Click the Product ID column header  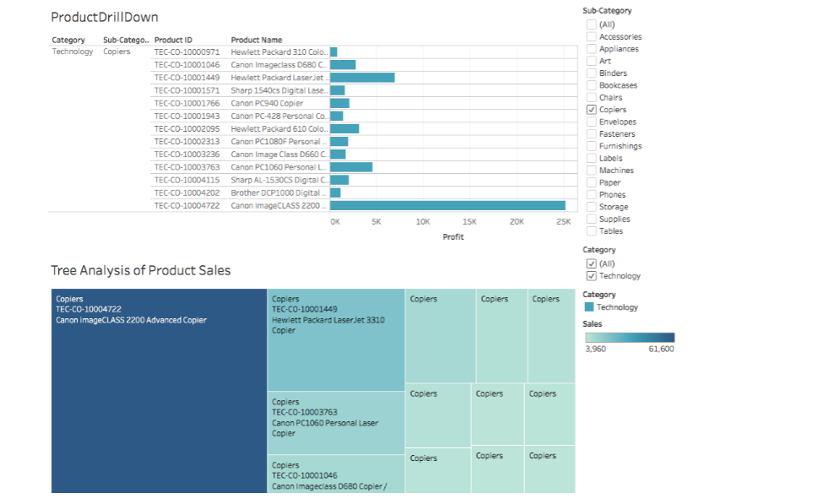click(x=173, y=40)
